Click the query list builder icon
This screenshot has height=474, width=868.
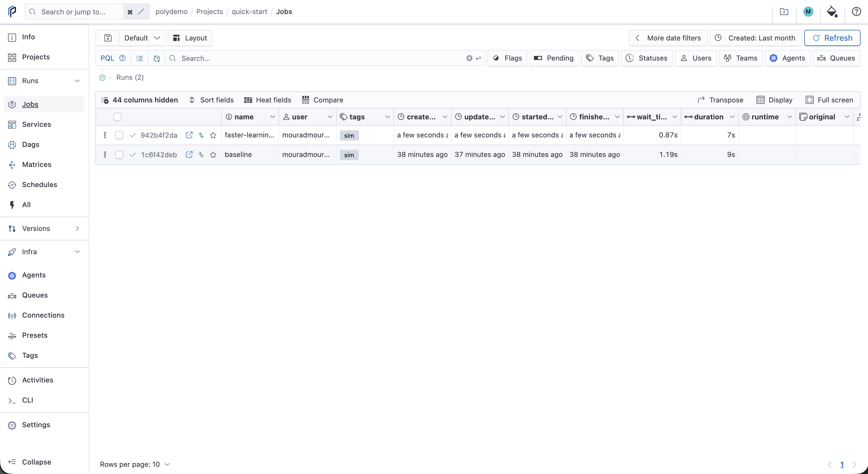[139, 58]
